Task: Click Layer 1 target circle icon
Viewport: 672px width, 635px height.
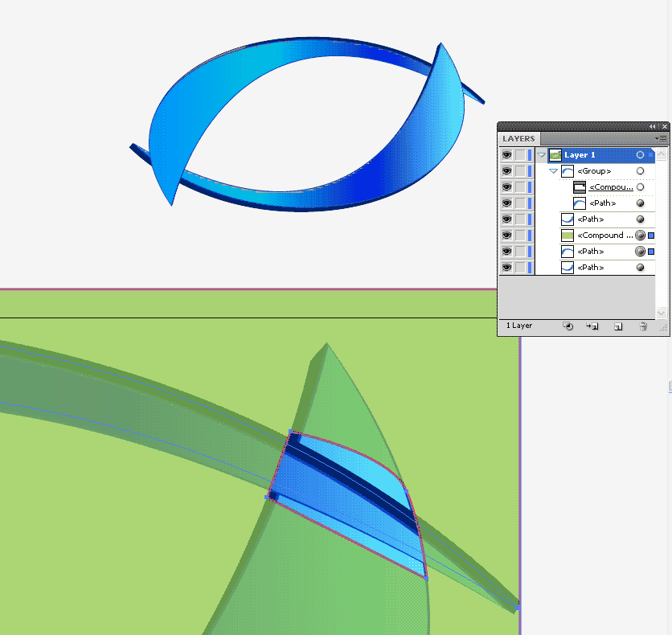Action: (641, 154)
